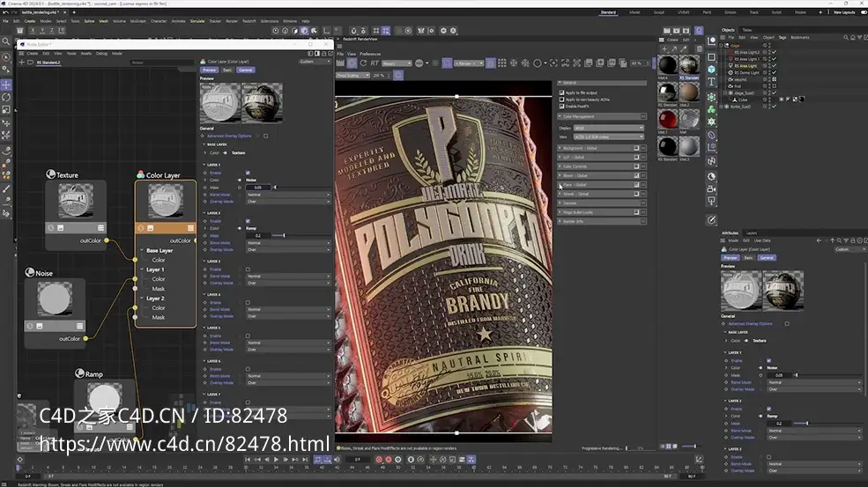
Task: Toggle Apply to file output checkbox
Action: (x=562, y=92)
